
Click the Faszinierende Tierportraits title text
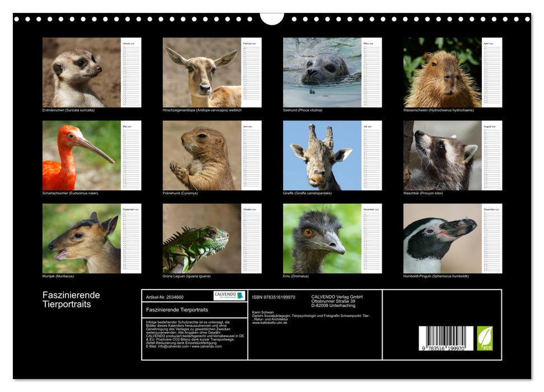coord(70,300)
